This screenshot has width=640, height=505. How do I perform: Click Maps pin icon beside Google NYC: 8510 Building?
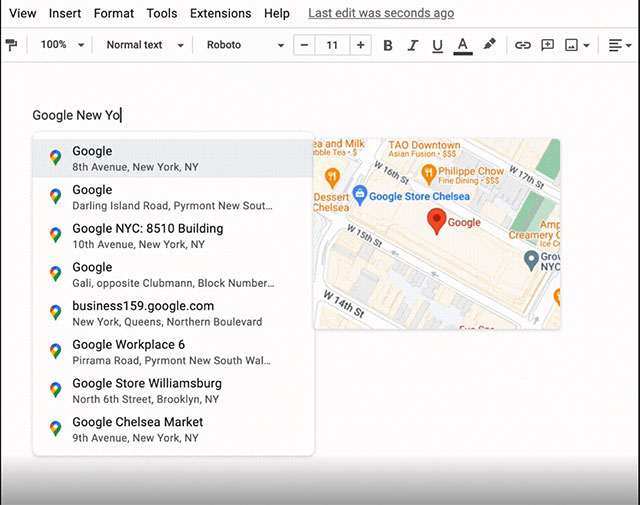click(x=56, y=235)
